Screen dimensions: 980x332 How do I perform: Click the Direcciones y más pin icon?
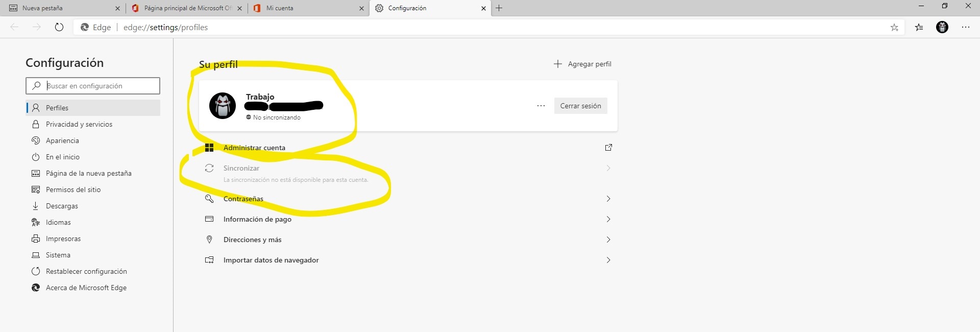pos(209,240)
